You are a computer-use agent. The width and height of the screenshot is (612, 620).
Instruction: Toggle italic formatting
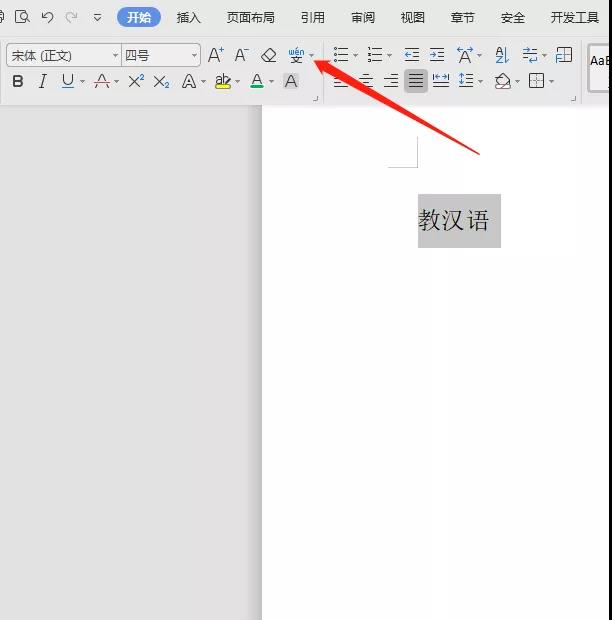pyautogui.click(x=43, y=81)
